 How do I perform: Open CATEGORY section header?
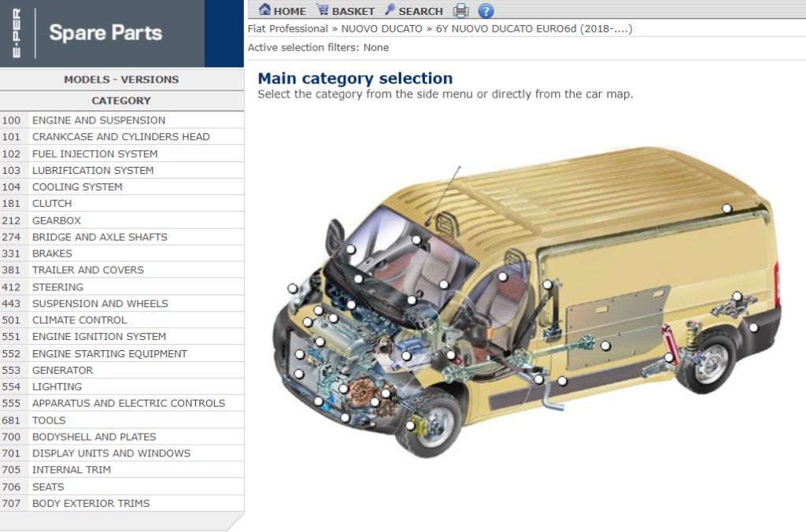pos(121,101)
